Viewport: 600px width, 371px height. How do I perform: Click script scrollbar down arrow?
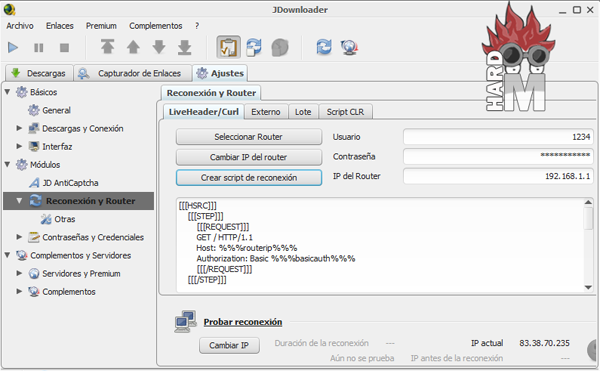(589, 288)
